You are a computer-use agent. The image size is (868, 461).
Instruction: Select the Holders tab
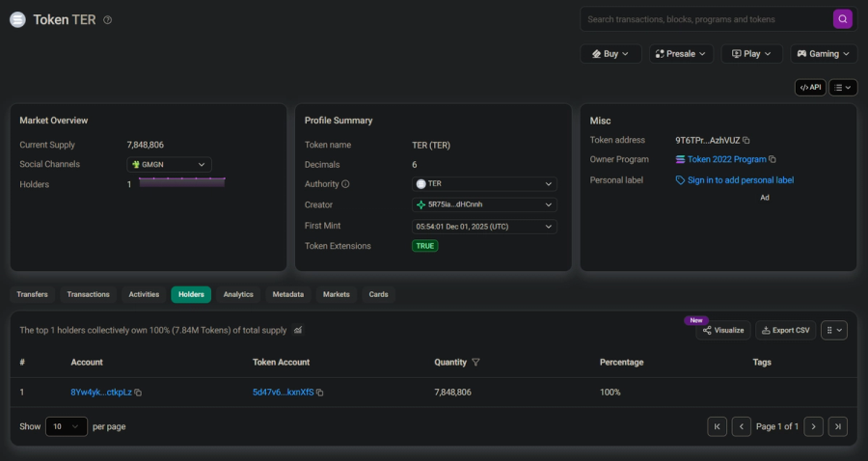point(191,294)
